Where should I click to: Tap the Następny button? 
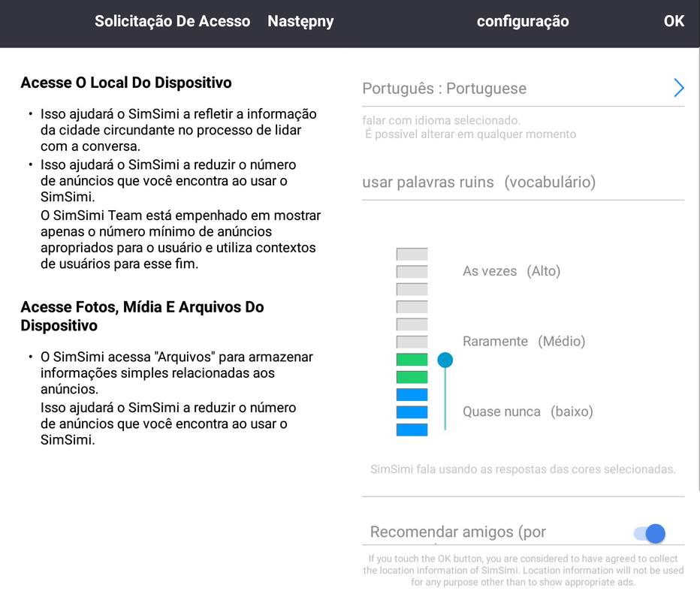300,21
